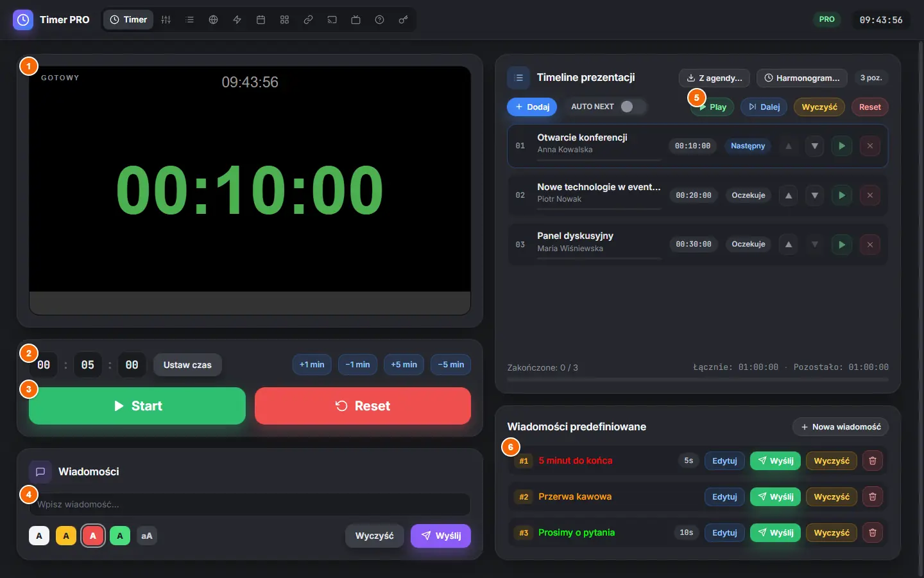Play the 'Nowe technologie w event...' timeline item
This screenshot has width=924, height=578.
[842, 195]
